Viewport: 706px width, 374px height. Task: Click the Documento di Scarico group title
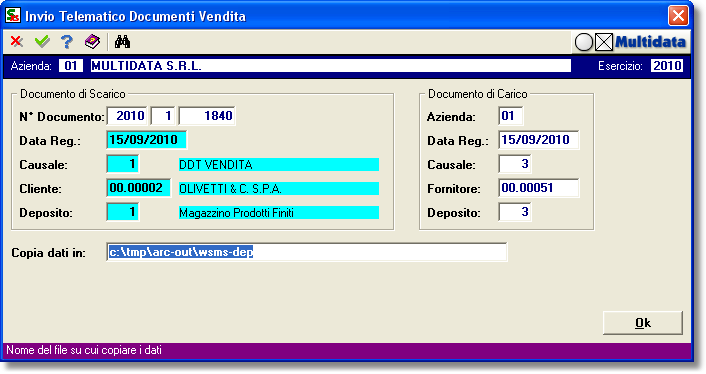72,94
